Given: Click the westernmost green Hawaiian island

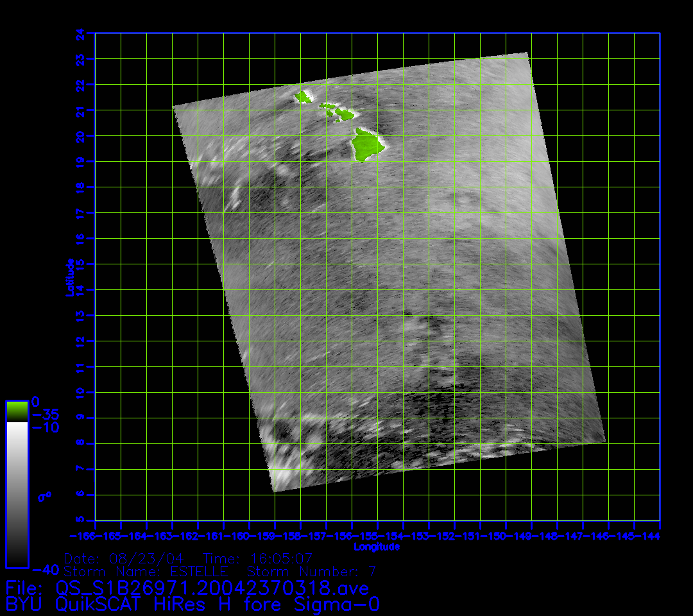Looking at the screenshot, I should [302, 98].
